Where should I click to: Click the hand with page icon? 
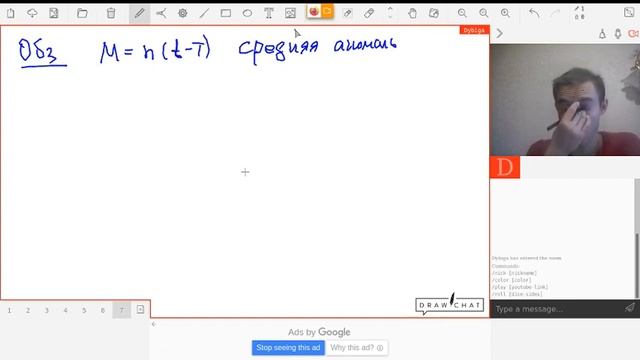[434, 13]
